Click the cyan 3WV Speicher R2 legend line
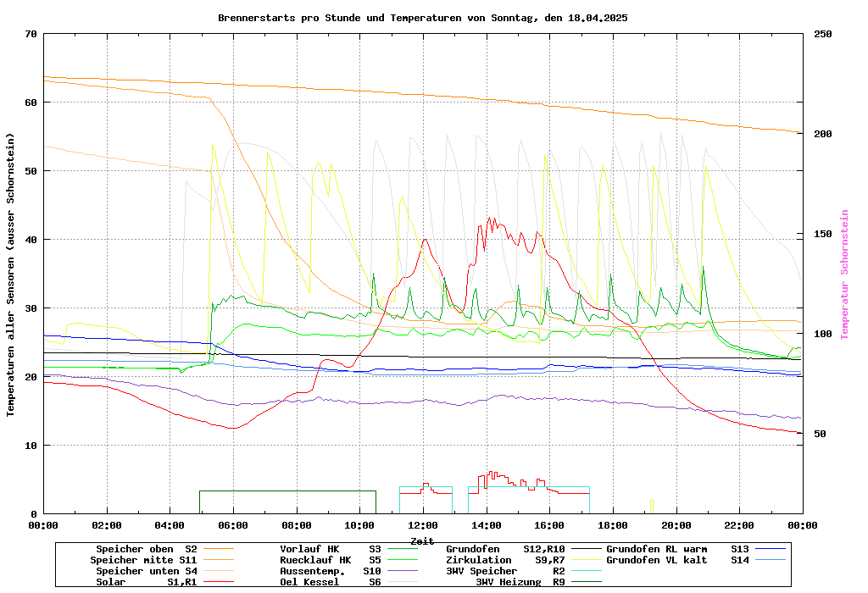Image resolution: width=868 pixels, height=593 pixels. pos(587,571)
